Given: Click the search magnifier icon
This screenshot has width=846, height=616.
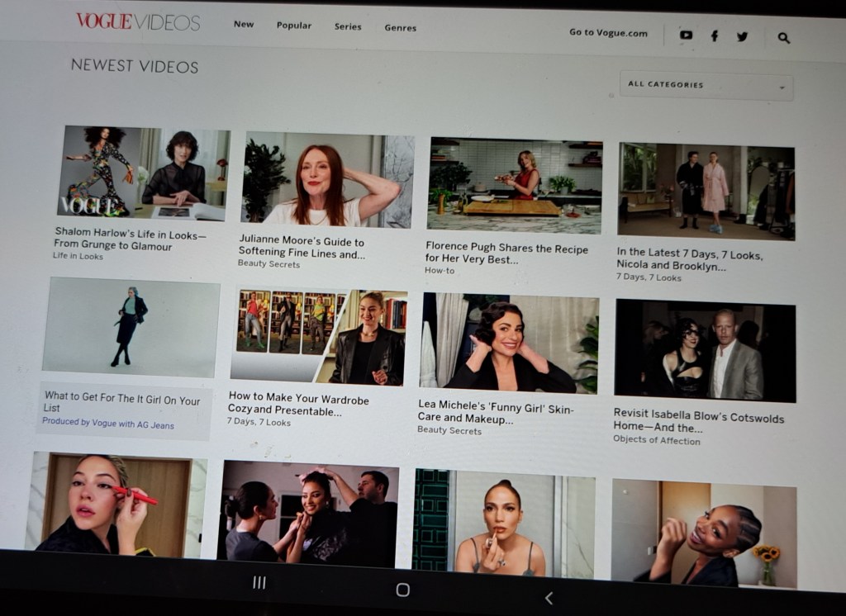Looking at the screenshot, I should point(783,37).
